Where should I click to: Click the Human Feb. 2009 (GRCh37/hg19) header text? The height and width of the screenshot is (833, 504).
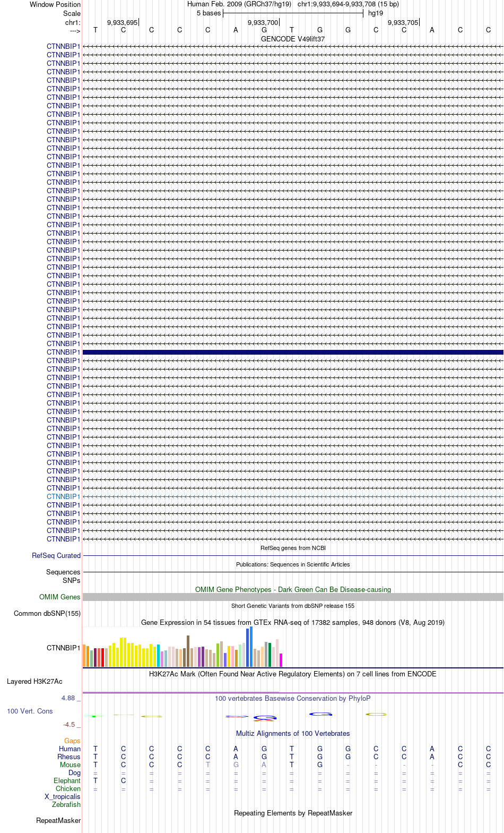[239, 4]
